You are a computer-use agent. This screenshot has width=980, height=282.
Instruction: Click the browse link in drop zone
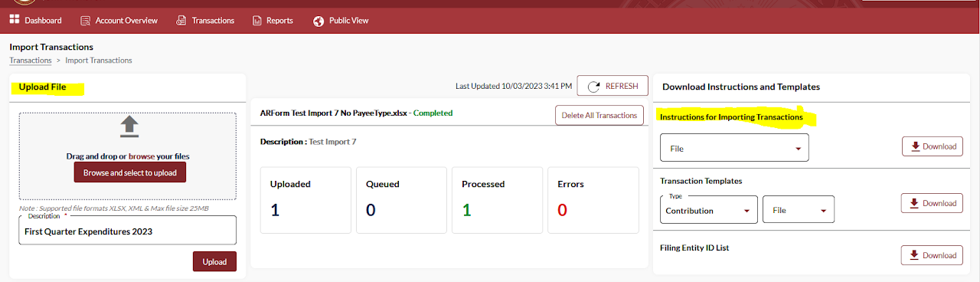click(142, 156)
